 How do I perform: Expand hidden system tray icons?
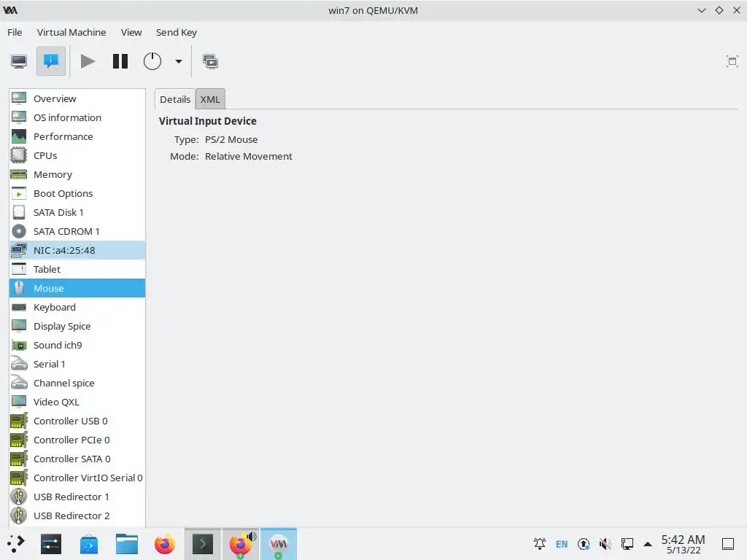coord(648,544)
